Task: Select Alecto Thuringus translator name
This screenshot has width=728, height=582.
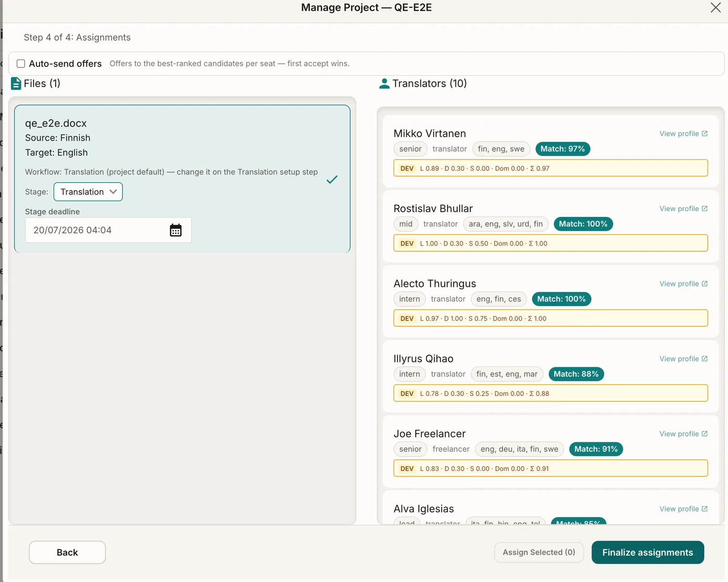Action: point(435,284)
